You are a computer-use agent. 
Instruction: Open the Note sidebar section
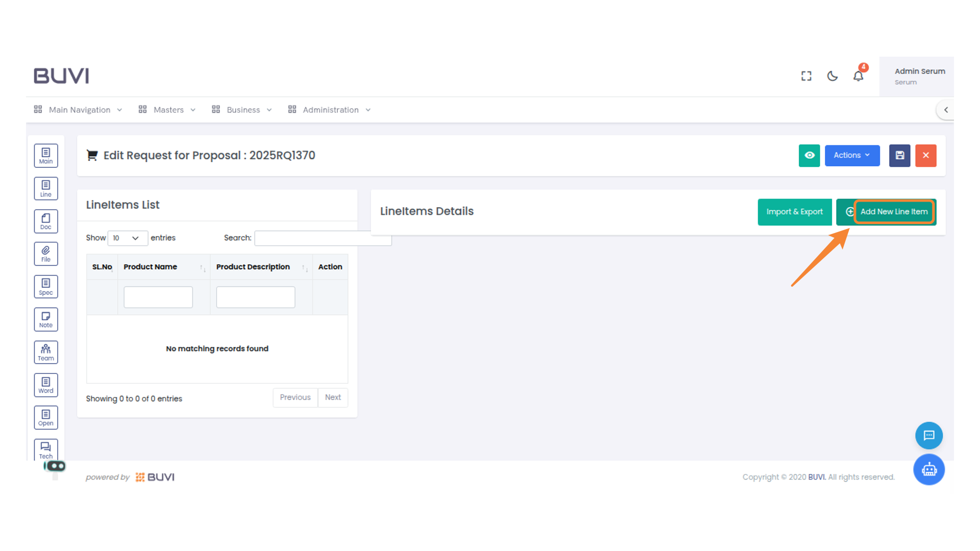pos(46,319)
